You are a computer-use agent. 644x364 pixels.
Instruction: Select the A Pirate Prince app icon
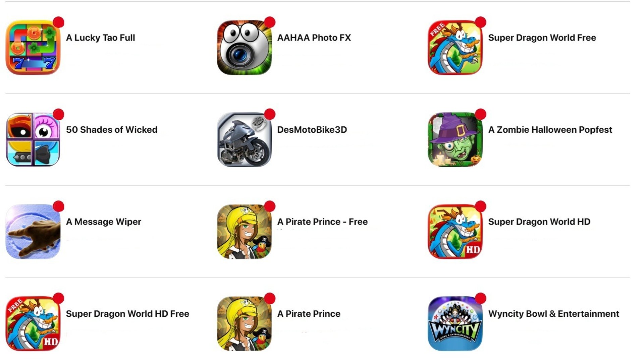244,323
